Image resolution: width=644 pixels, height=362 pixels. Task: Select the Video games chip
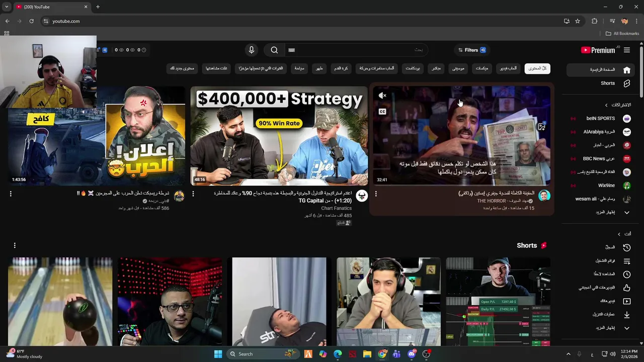(x=508, y=68)
